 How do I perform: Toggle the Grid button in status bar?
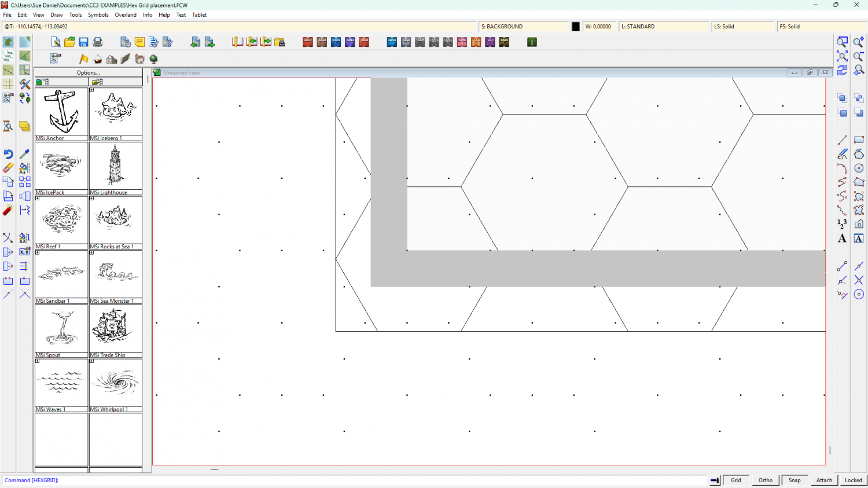tap(736, 480)
